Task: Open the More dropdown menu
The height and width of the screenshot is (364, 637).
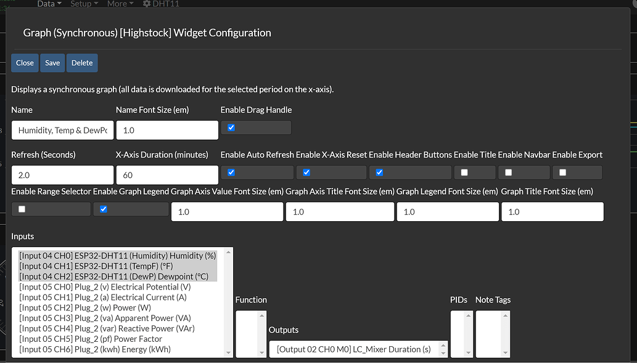Action: 120,4
